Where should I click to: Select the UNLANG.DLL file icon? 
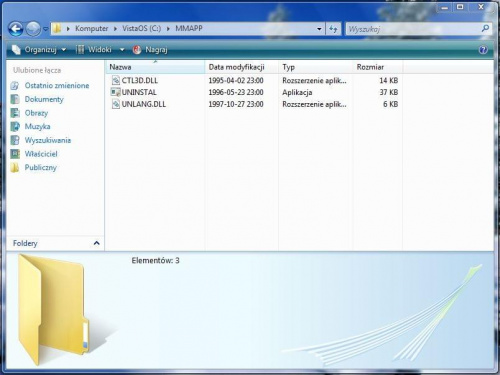[x=115, y=104]
